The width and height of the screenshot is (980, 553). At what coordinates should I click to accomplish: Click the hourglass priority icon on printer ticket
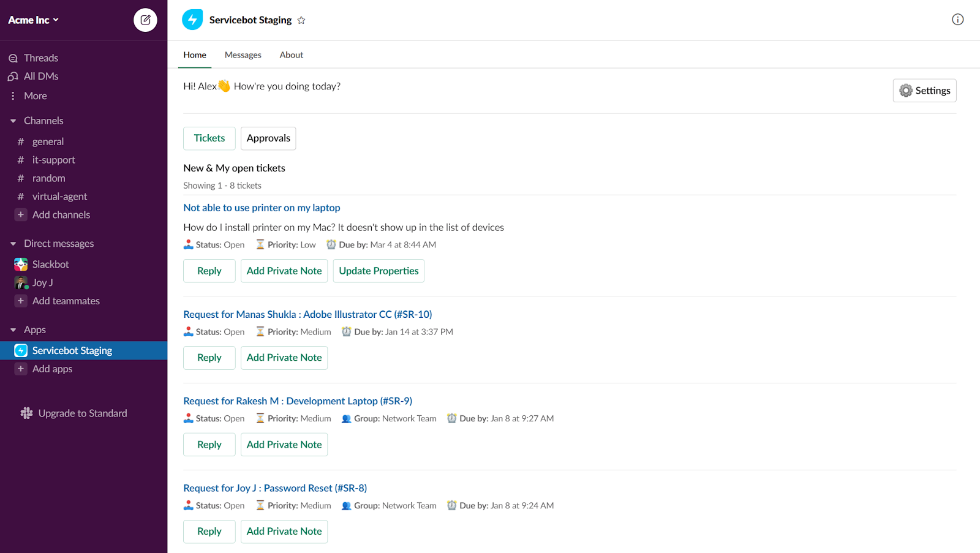pyautogui.click(x=260, y=245)
